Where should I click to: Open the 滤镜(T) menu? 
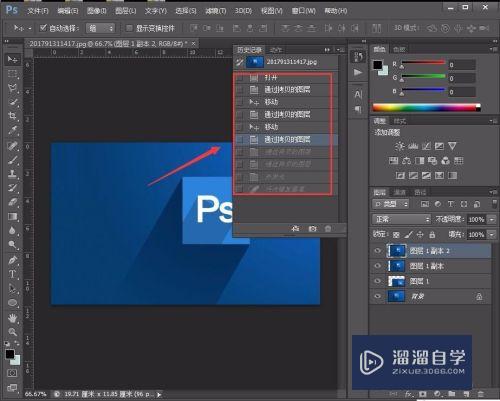click(216, 11)
